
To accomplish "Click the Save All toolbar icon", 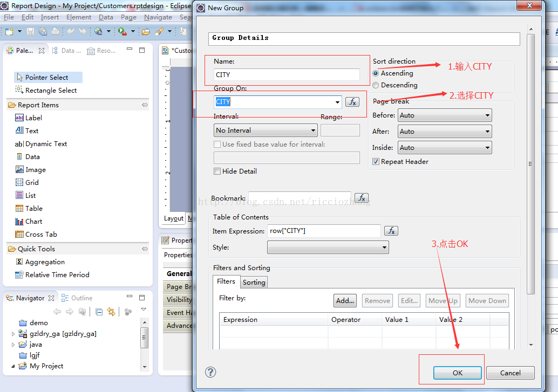I will [x=43, y=32].
